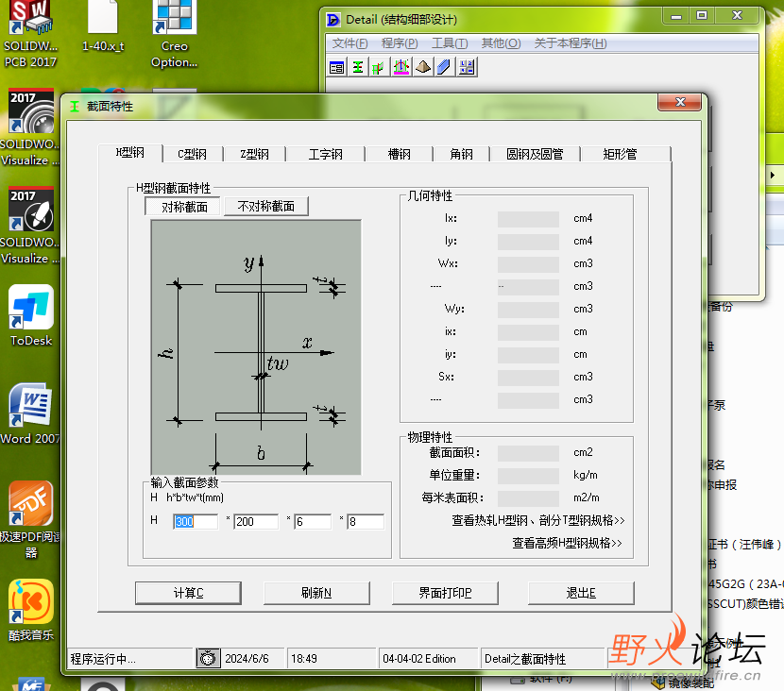Click the 04-04-02 Edition status text

point(419,659)
